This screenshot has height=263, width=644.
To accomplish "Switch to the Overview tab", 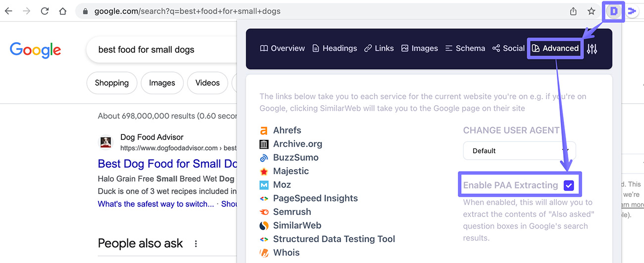I will [x=282, y=48].
